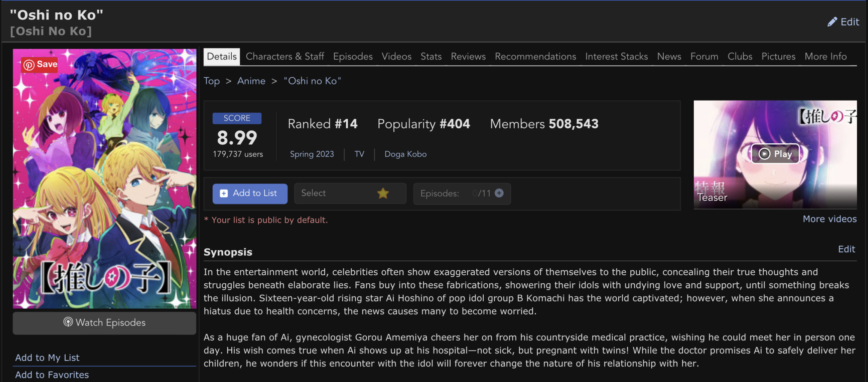Click the SCORE label badge

[x=237, y=118]
